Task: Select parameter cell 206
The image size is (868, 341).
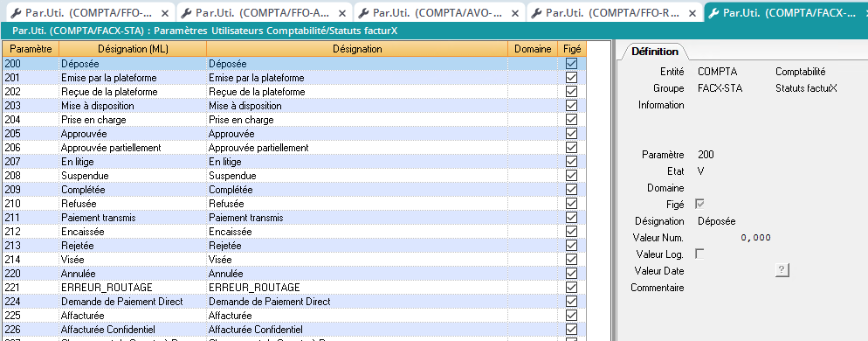Action: coord(31,148)
